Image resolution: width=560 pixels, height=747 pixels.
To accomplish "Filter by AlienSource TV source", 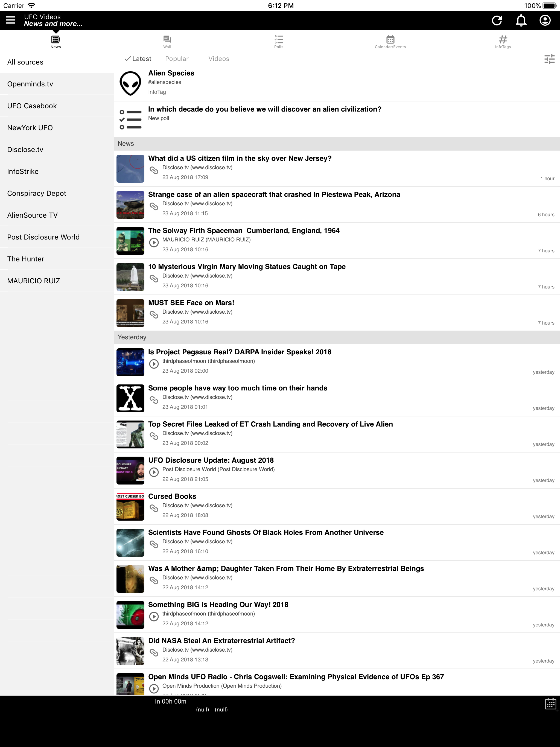I will [x=57, y=215].
